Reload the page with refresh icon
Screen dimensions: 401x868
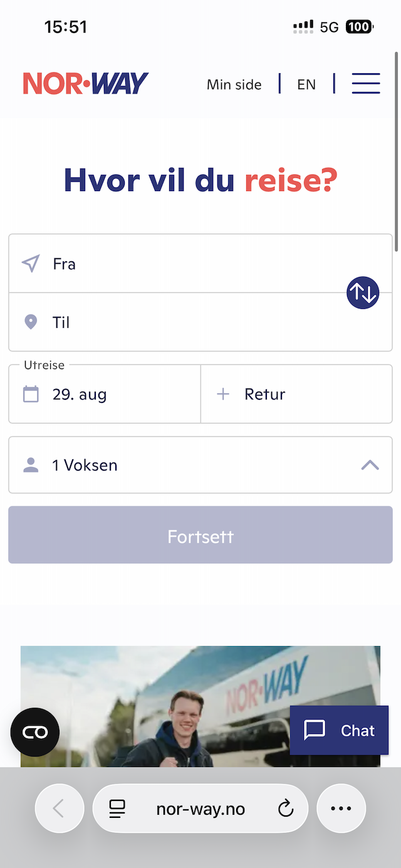(286, 809)
